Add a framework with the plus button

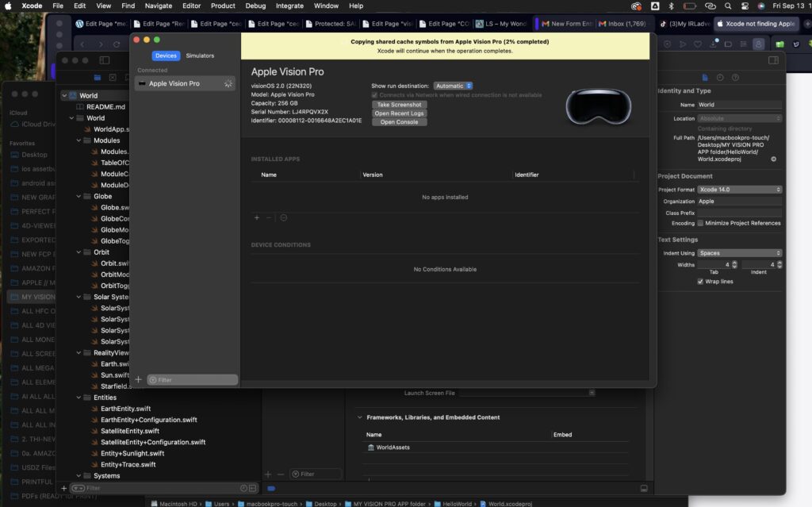point(268,474)
